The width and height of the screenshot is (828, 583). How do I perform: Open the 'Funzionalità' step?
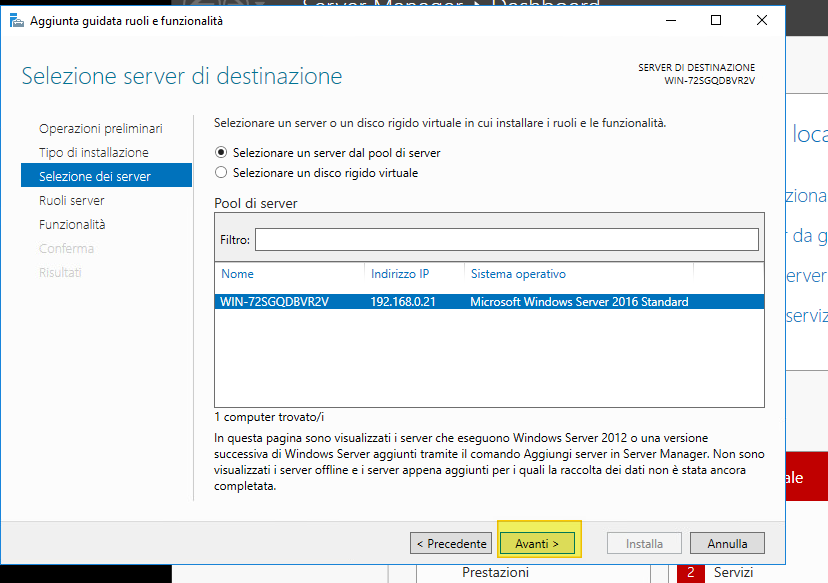pos(72,224)
